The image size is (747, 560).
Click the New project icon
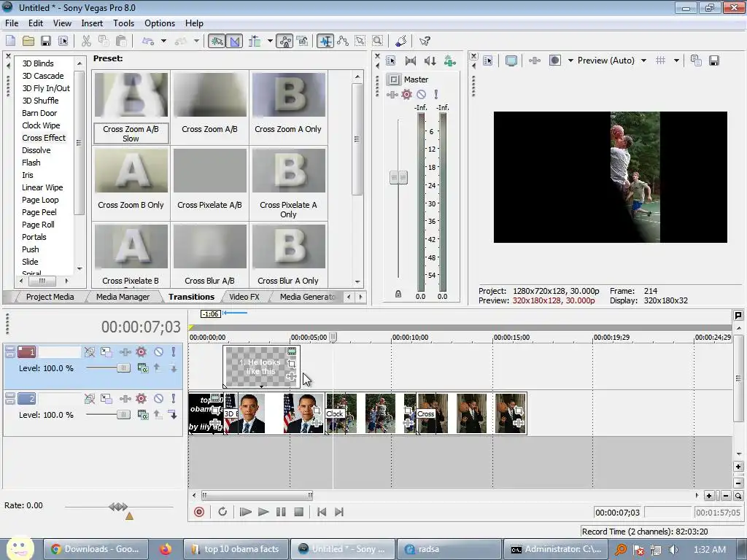click(x=10, y=41)
